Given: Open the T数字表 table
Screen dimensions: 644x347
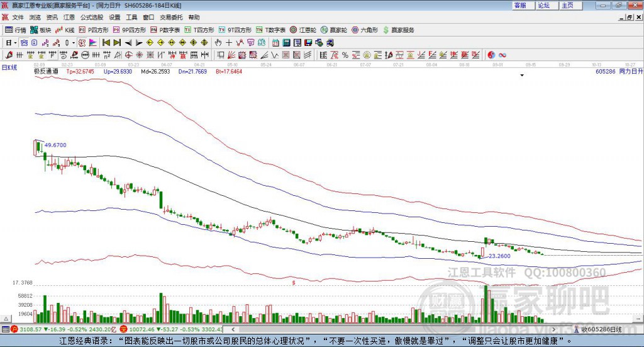Looking at the screenshot, I should point(270,30).
